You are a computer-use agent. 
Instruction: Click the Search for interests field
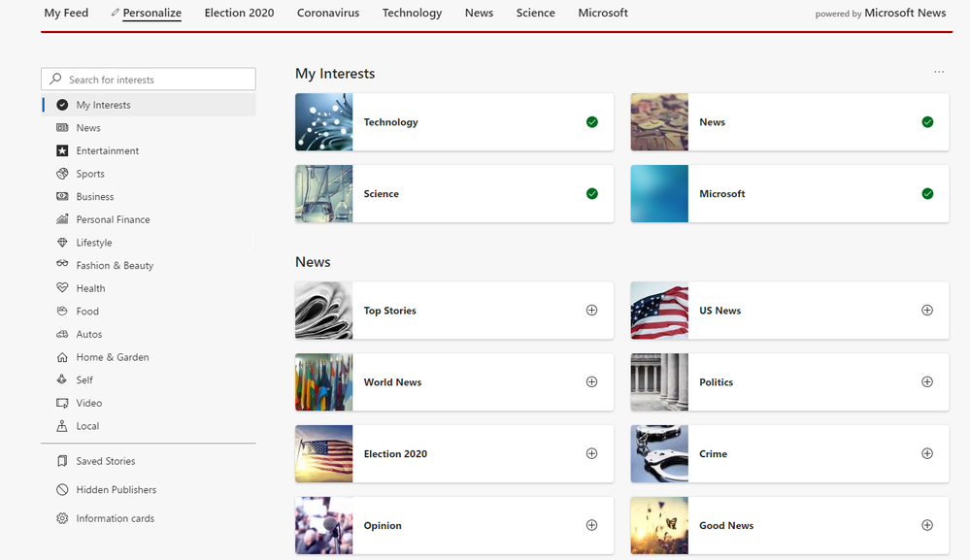coord(149,80)
